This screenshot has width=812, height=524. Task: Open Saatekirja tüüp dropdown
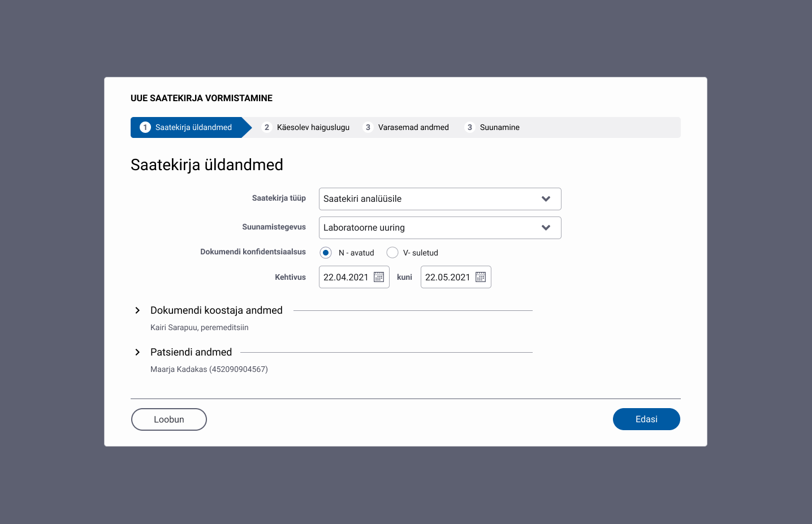(x=440, y=199)
